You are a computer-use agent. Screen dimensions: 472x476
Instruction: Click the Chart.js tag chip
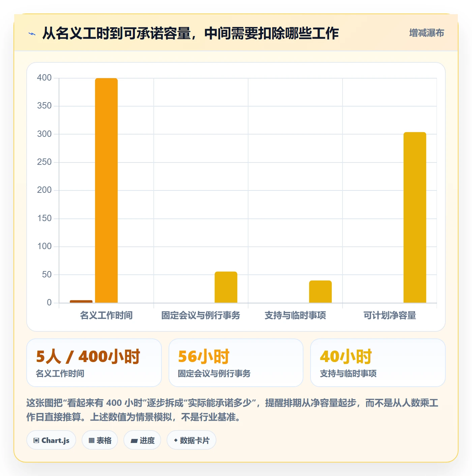(51, 440)
